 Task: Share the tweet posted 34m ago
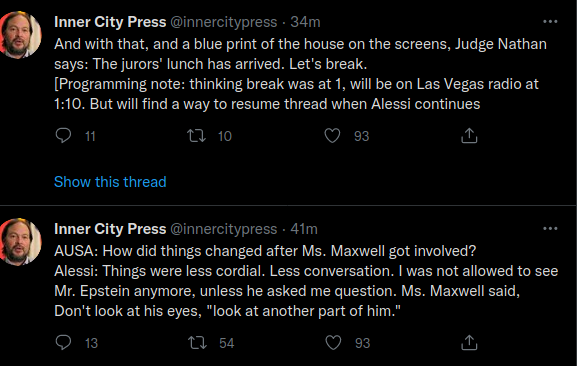coord(469,136)
